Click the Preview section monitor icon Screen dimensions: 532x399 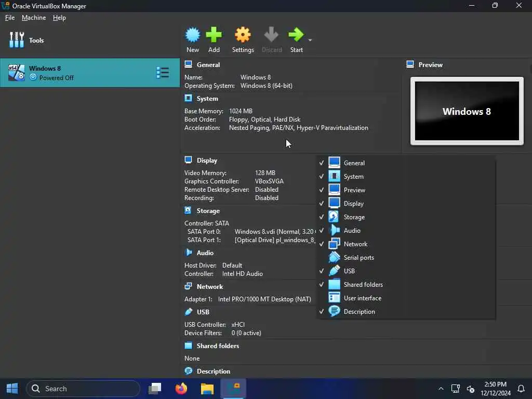pos(410,64)
